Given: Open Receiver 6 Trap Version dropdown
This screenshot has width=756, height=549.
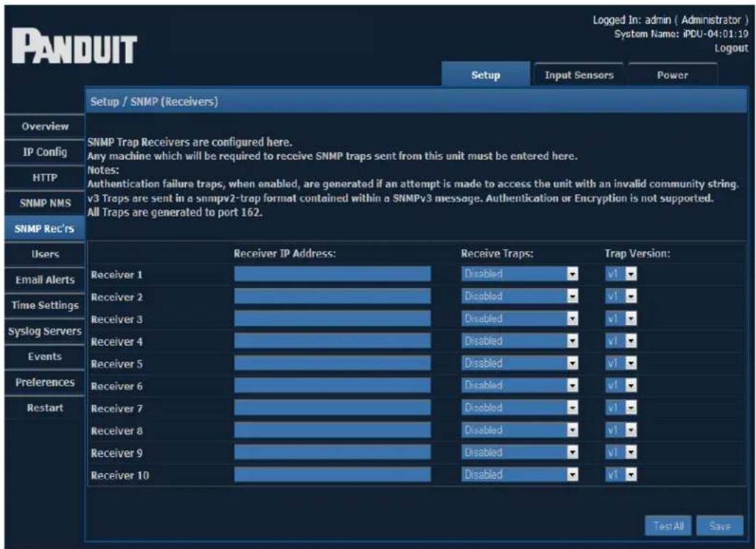Looking at the screenshot, I should click(x=621, y=385).
